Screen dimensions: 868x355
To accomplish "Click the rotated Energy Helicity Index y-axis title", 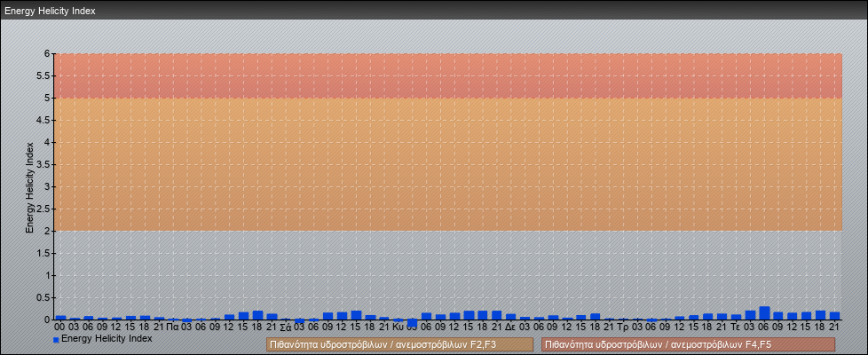I will click(x=29, y=186).
